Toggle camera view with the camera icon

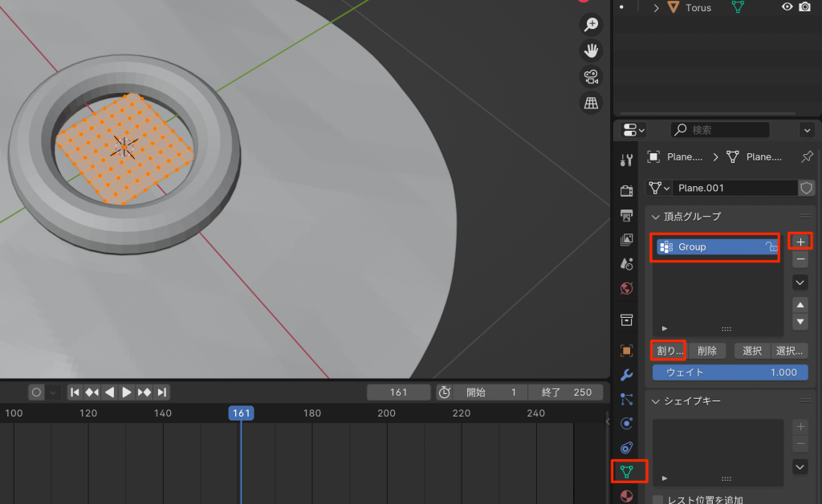591,77
